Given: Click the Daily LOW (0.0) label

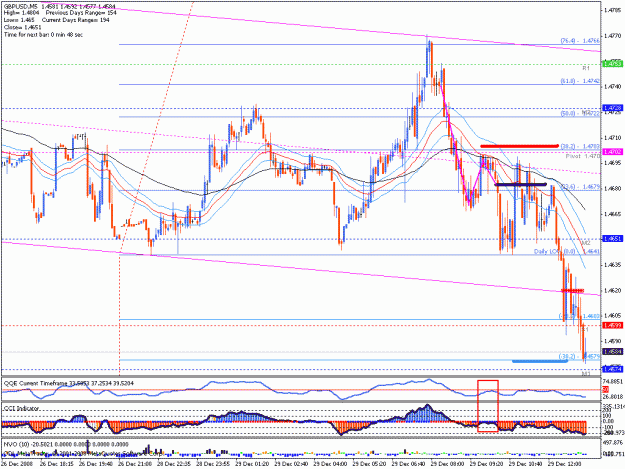Looking at the screenshot, I should pos(566,251).
